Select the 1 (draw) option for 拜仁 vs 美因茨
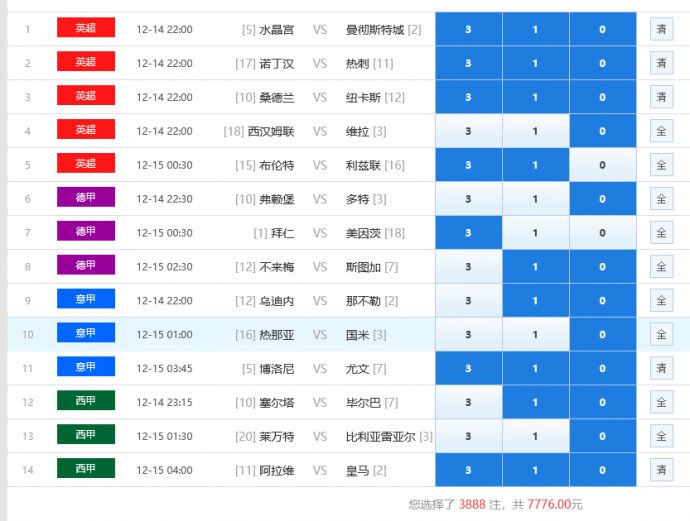 pos(535,233)
